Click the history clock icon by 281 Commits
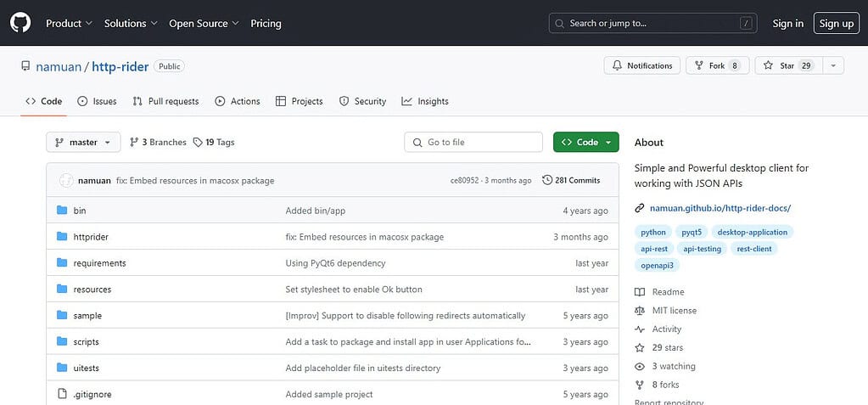The image size is (868, 405). (547, 180)
